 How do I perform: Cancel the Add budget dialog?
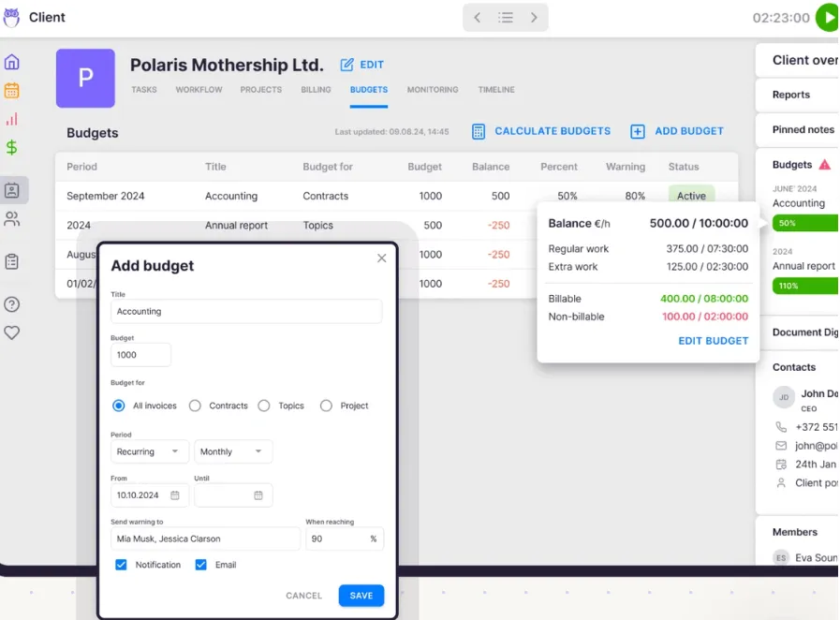tap(303, 596)
